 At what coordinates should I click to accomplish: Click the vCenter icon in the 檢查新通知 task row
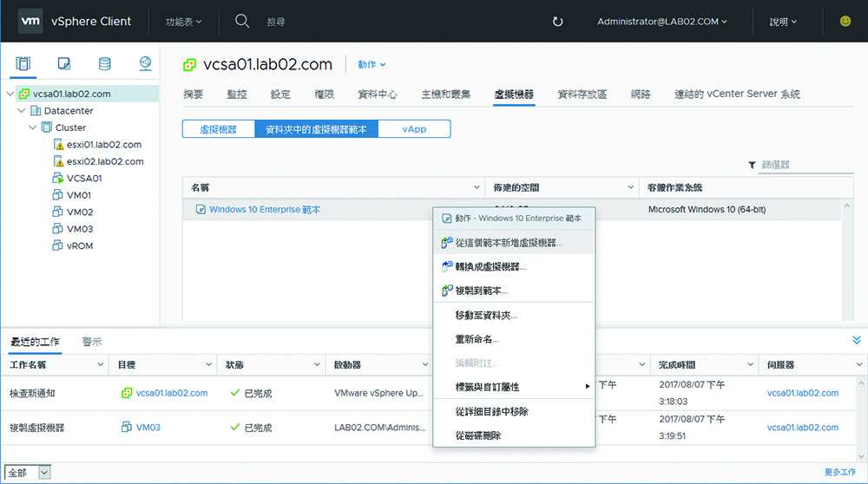pos(127,393)
